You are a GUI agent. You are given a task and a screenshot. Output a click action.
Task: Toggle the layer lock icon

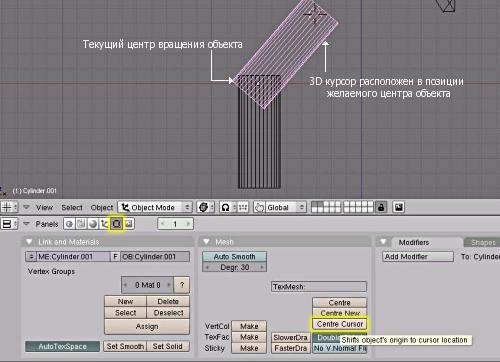point(381,207)
